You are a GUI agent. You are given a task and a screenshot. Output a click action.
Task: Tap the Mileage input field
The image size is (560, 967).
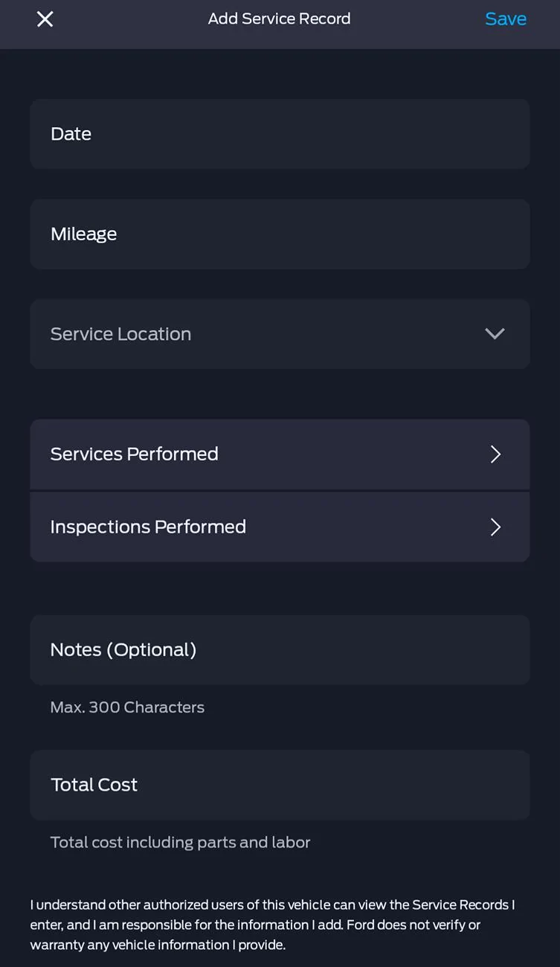pyautogui.click(x=280, y=234)
